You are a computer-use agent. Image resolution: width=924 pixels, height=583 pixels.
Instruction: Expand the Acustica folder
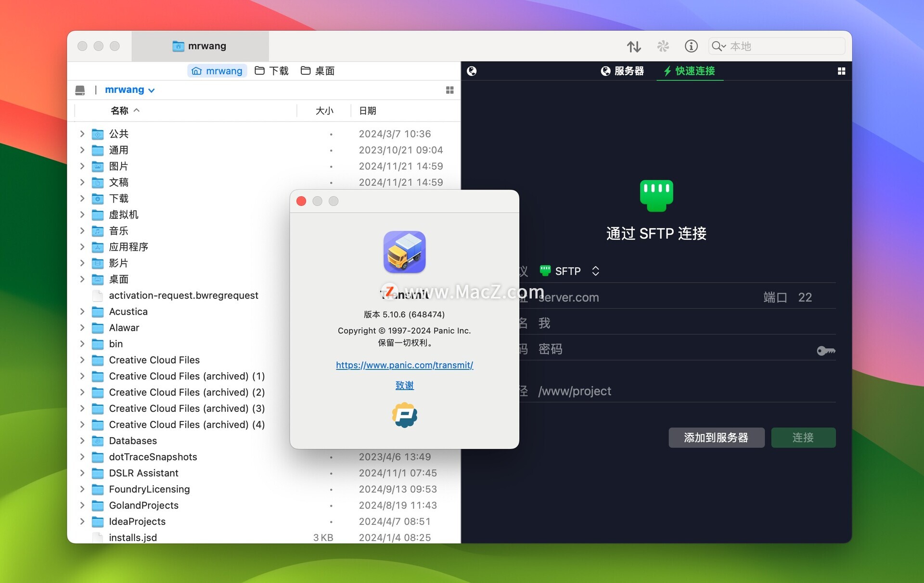tap(82, 311)
